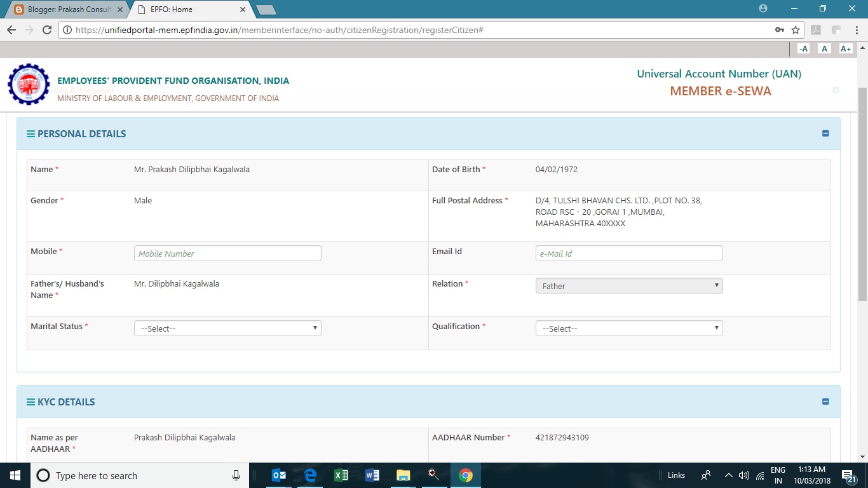Open Chrome's three-dot menu

coord(856,30)
